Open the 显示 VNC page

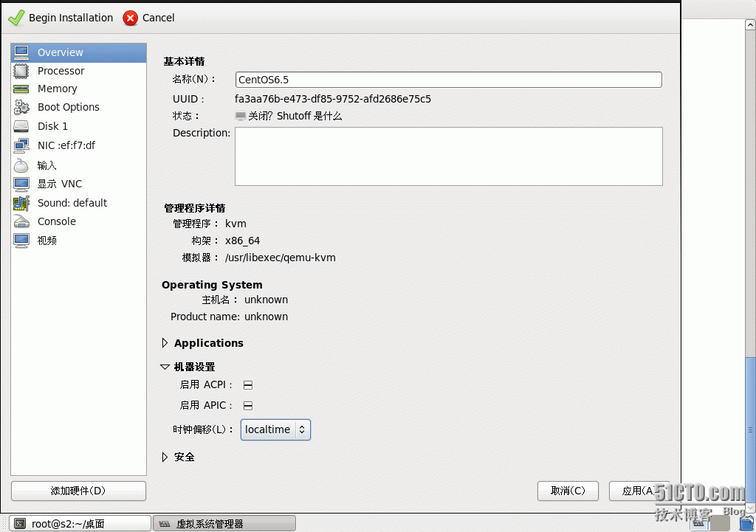coord(78,184)
